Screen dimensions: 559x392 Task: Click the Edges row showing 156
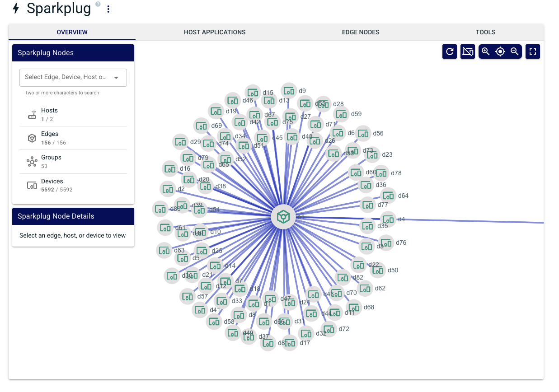click(x=73, y=138)
